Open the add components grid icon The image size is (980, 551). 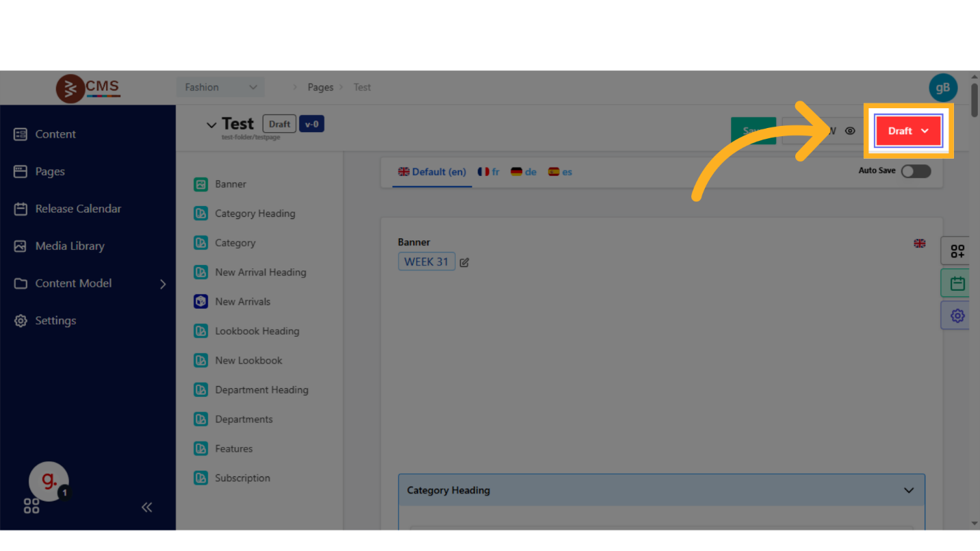point(957,251)
